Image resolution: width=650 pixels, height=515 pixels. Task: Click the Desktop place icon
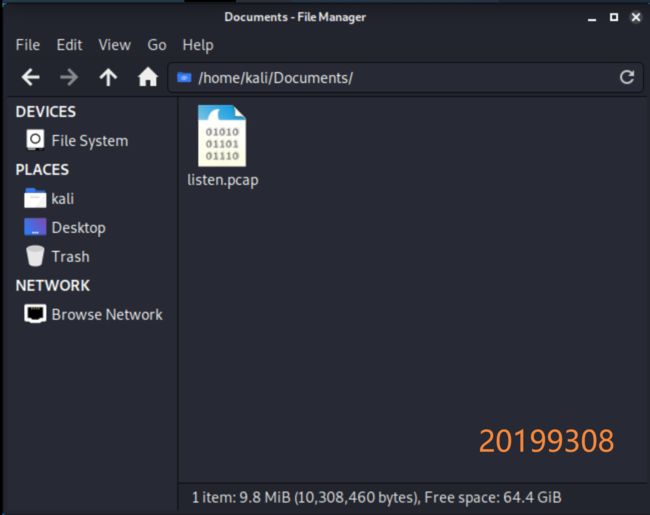[35, 227]
